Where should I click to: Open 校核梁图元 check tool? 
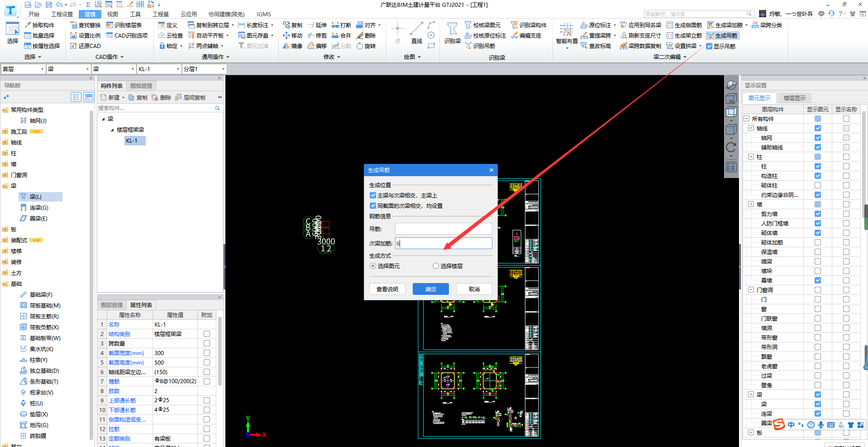pos(482,25)
